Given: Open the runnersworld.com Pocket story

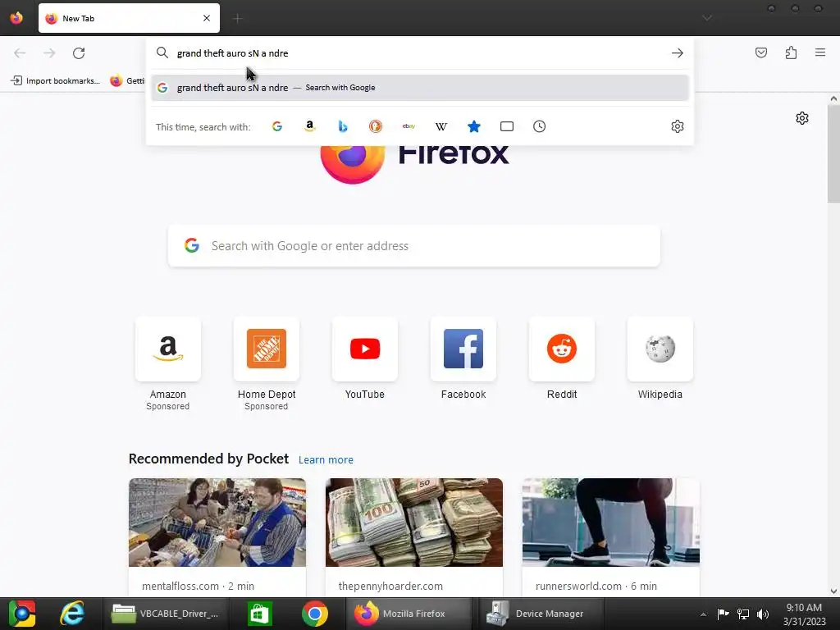Looking at the screenshot, I should pyautogui.click(x=610, y=537).
